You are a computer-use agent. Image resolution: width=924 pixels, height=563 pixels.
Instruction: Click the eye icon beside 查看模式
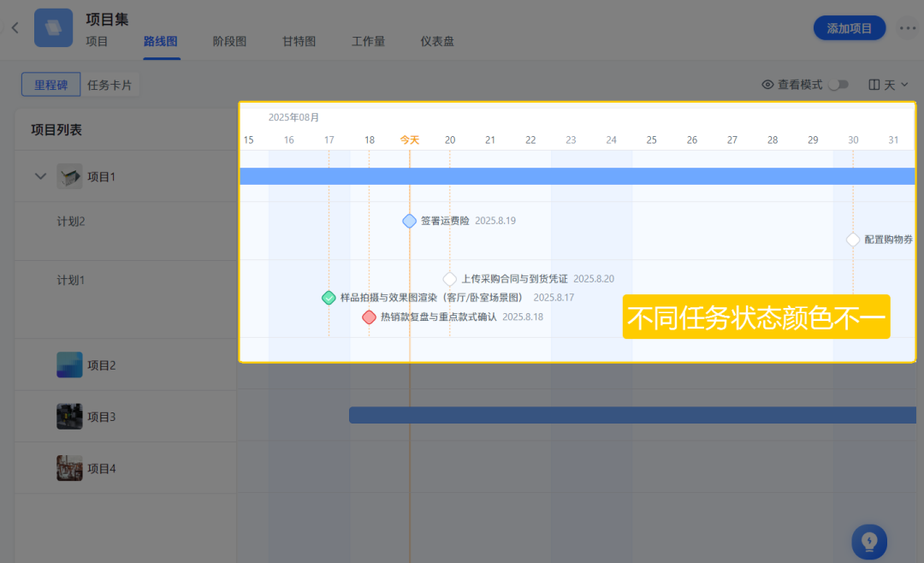point(769,84)
